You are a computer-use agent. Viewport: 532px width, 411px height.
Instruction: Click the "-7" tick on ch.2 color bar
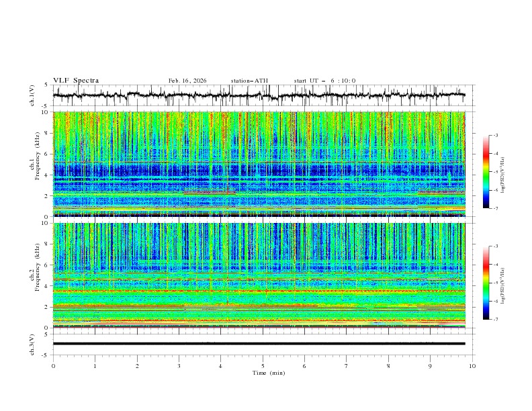(x=496, y=320)
